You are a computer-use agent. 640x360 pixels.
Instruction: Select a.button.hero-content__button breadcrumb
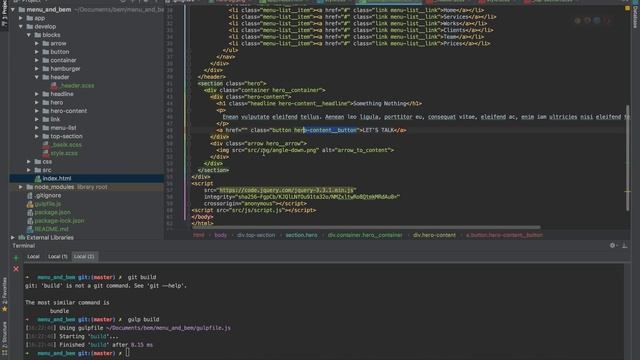504,235
